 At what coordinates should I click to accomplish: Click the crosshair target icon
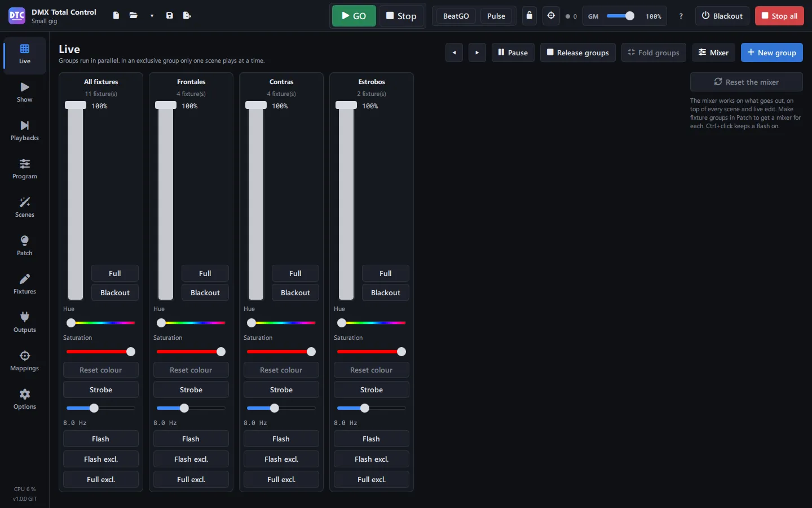[551, 16]
